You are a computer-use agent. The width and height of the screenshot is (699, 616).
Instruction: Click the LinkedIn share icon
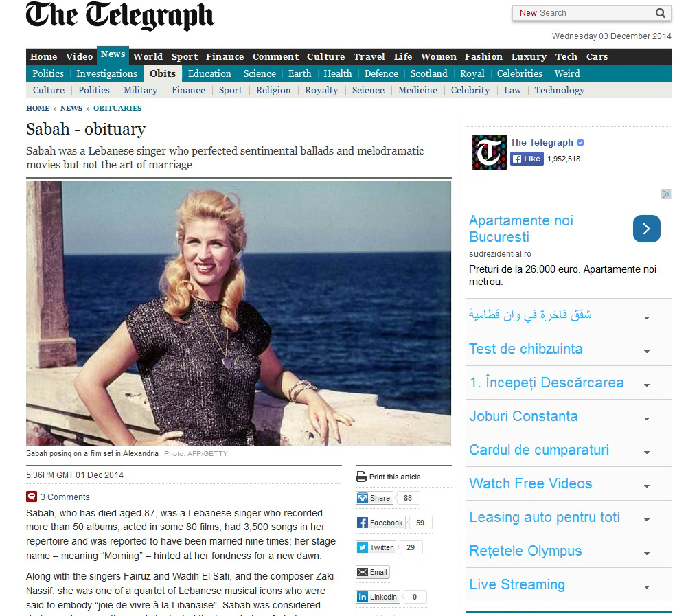point(363,597)
